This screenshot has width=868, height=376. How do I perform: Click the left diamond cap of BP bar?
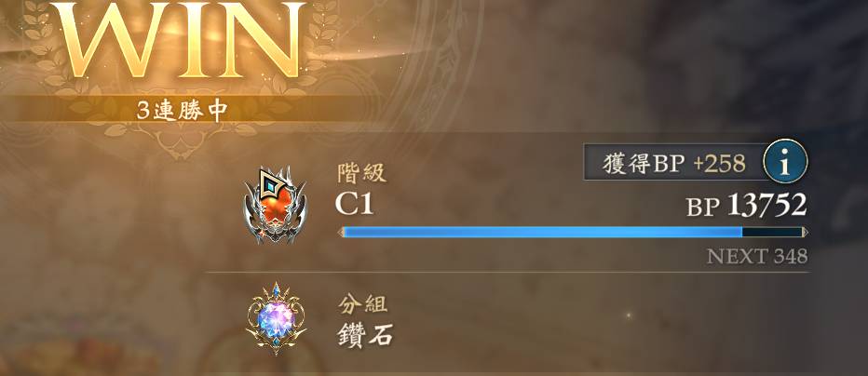tap(341, 233)
